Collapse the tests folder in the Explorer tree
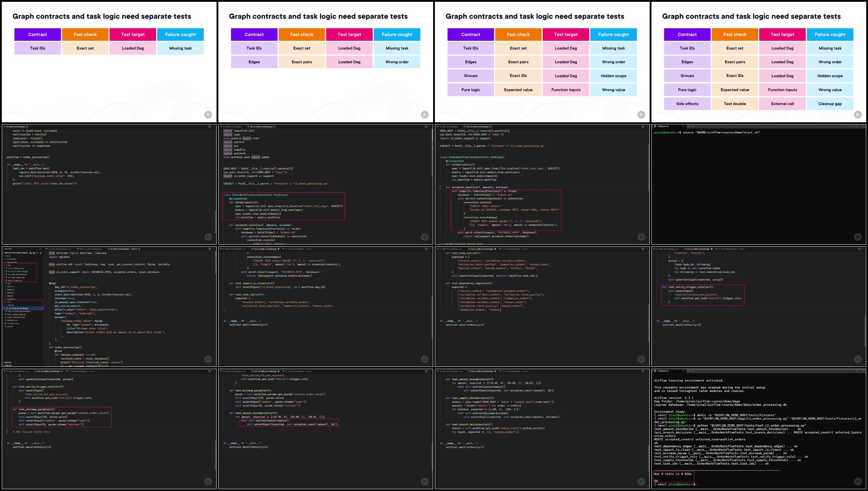The height and width of the screenshot is (491, 868). [x=8, y=302]
